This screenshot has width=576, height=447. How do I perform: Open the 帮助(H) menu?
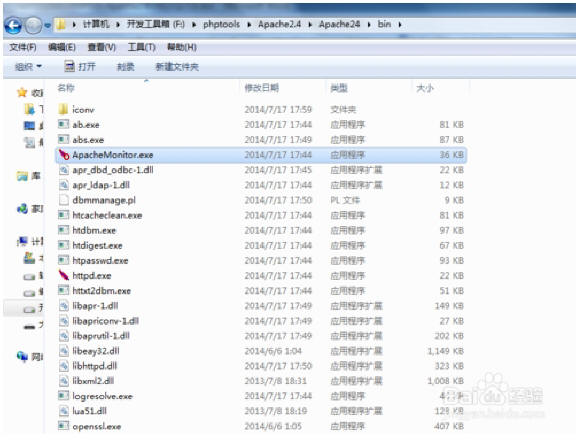[x=182, y=47]
